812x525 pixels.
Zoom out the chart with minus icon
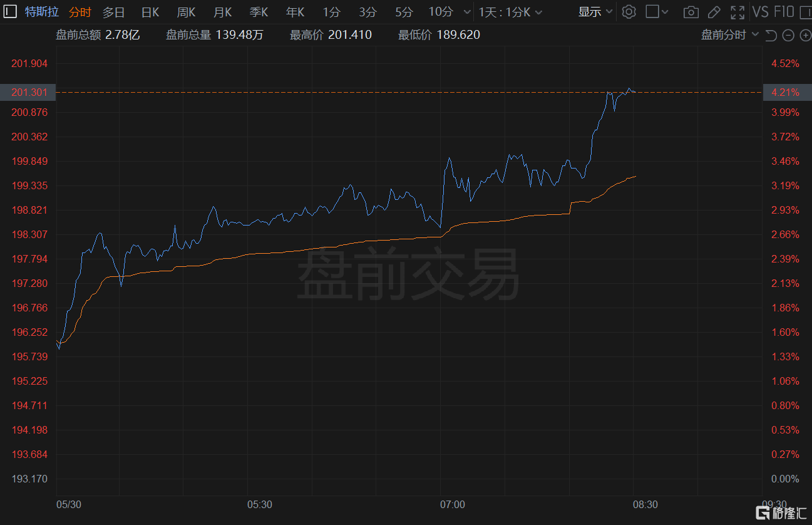pyautogui.click(x=788, y=35)
